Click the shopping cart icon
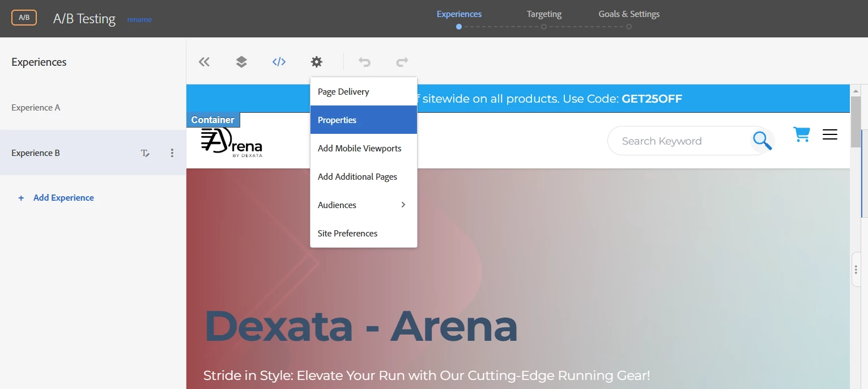This screenshot has height=389, width=868. 801,134
